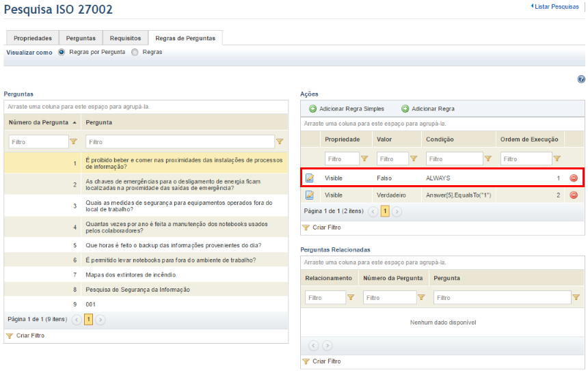The width and height of the screenshot is (588, 371).
Task: Select question 1 about beber e comer
Action: click(x=146, y=163)
